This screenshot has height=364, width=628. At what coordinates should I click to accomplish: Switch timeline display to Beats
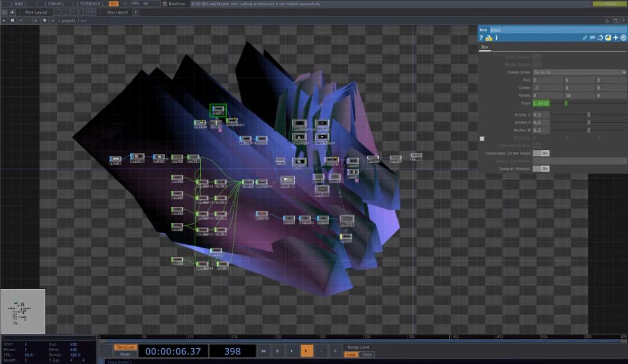(x=126, y=354)
